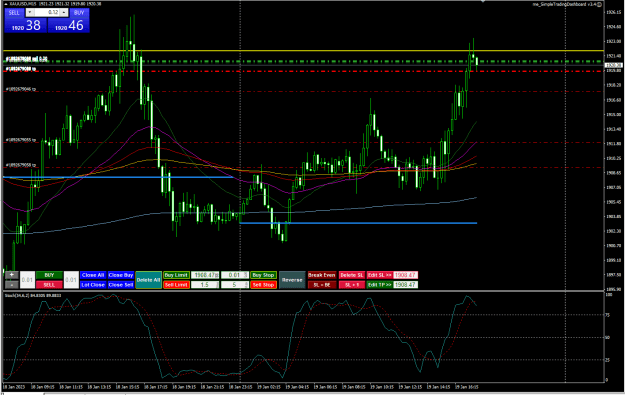This screenshot has height=395, width=625.
Task: Click the Break Even button
Action: tap(322, 275)
